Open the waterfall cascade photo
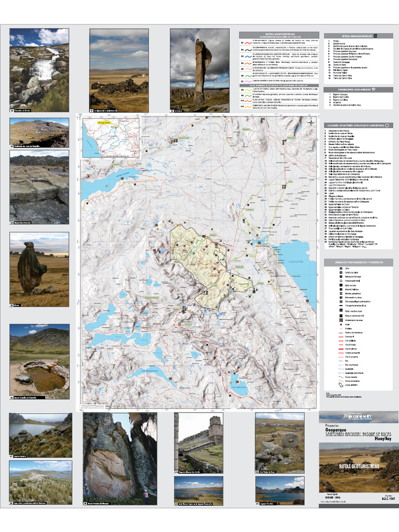This screenshot has width=399, height=532. coord(39,70)
